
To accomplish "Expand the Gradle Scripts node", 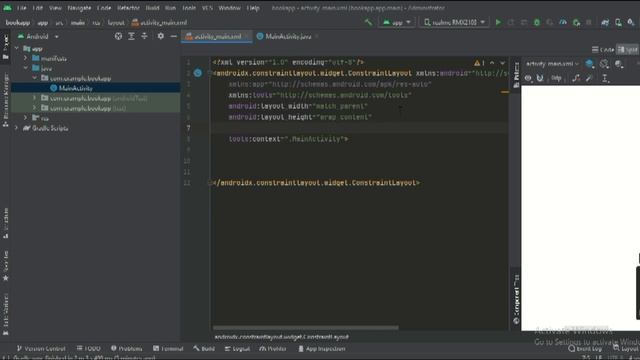I will (17, 128).
